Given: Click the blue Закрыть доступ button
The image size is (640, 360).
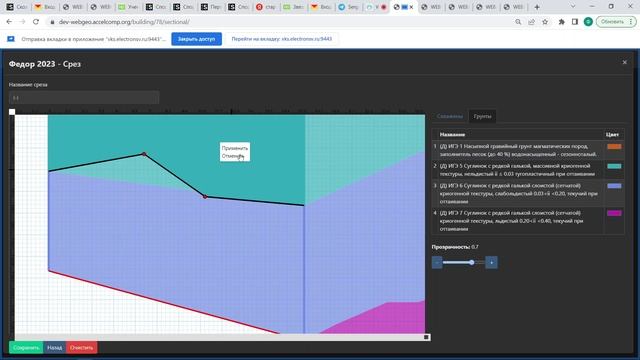Looking at the screenshot, I should pos(196,39).
